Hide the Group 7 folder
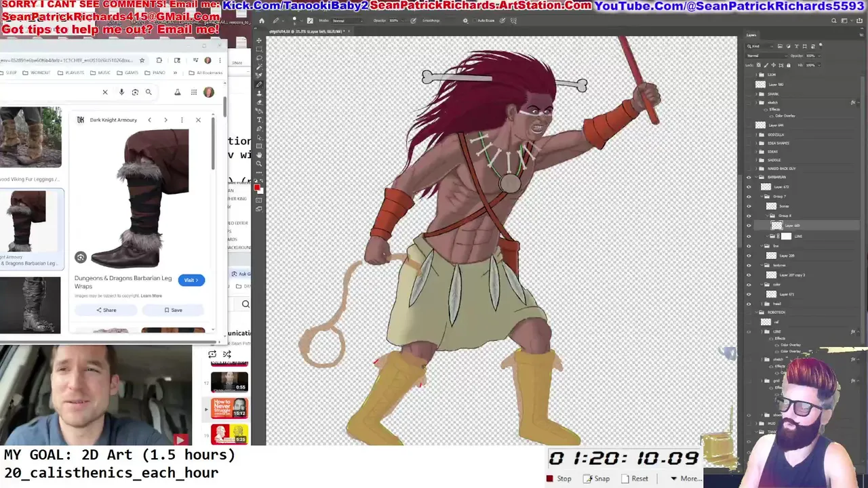 [749, 197]
